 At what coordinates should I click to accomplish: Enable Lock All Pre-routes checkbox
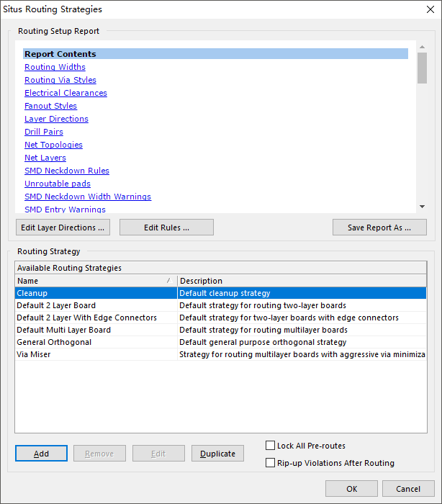click(271, 446)
